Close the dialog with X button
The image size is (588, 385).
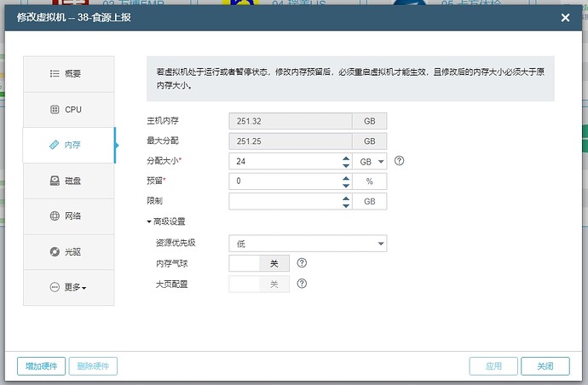click(x=565, y=17)
